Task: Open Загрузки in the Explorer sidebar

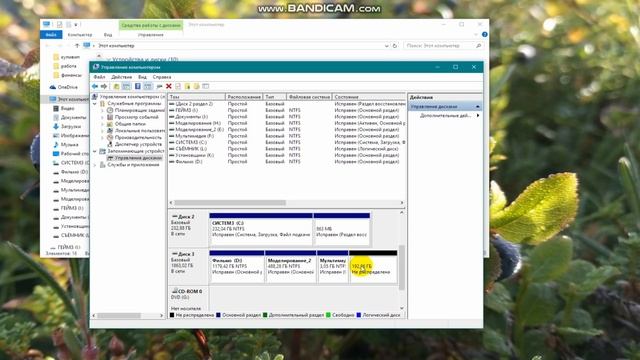Action: coord(67,127)
